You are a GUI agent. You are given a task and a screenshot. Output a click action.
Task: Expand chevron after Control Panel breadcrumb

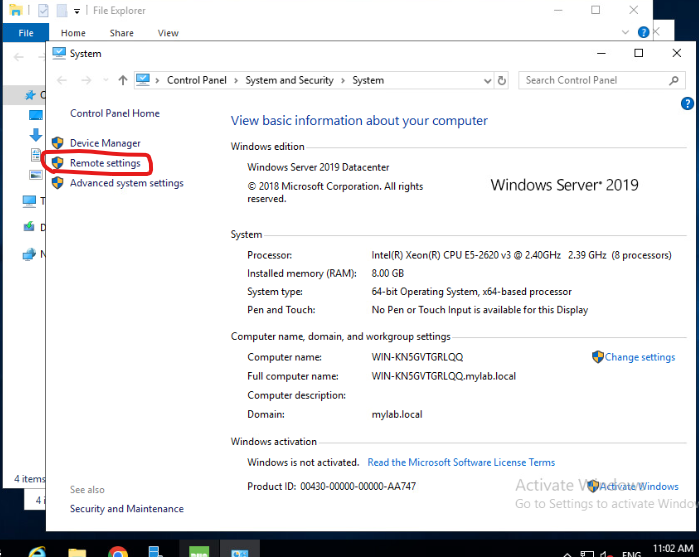tap(236, 81)
